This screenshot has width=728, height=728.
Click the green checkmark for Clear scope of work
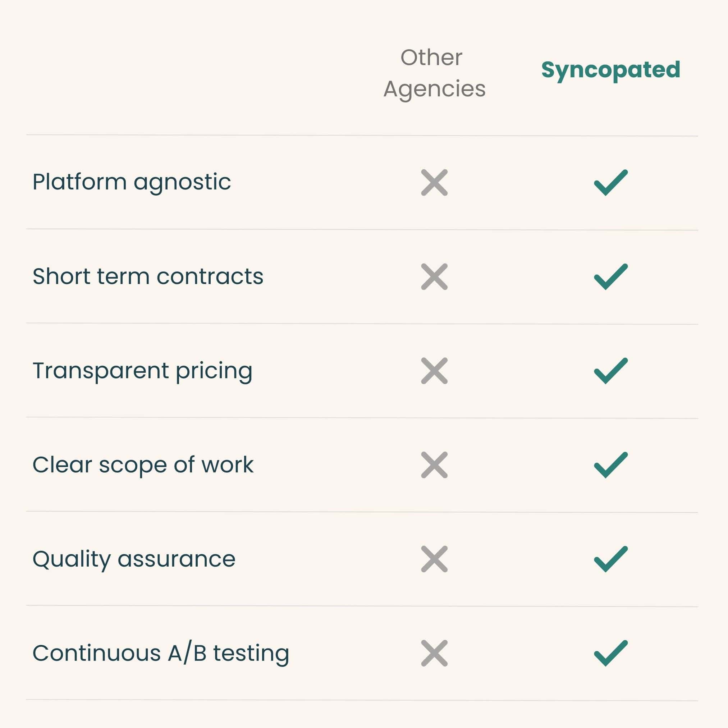pyautogui.click(x=610, y=465)
